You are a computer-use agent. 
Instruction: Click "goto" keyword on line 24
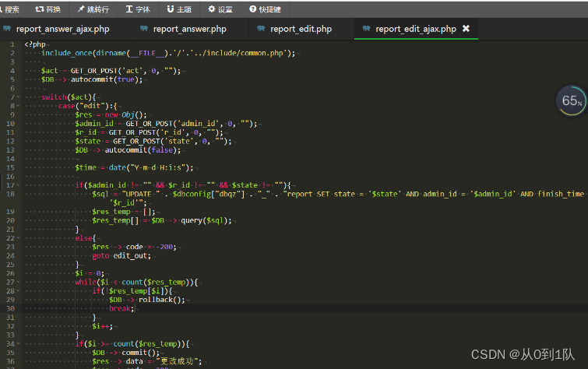100,256
